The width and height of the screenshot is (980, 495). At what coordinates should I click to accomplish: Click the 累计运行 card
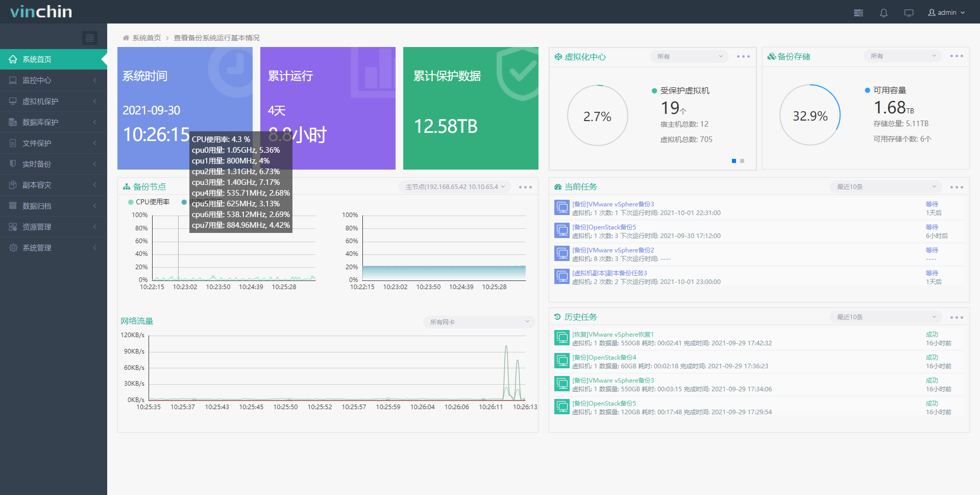click(328, 108)
